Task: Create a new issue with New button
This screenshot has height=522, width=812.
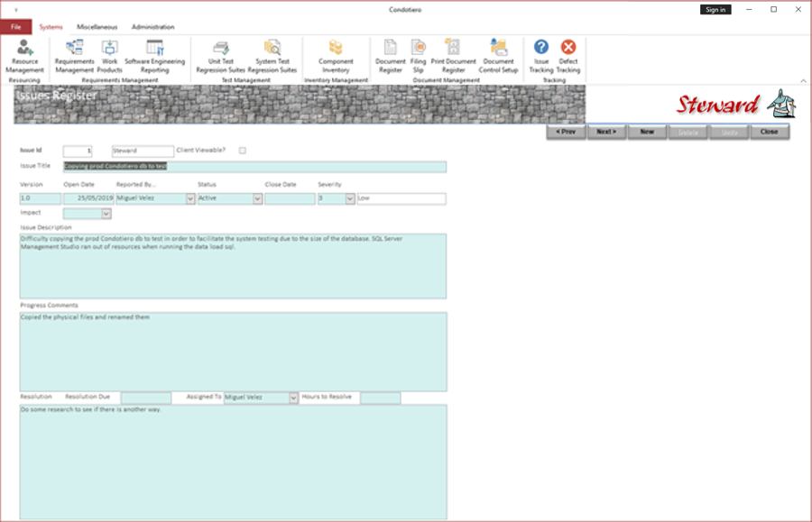Action: 647,132
